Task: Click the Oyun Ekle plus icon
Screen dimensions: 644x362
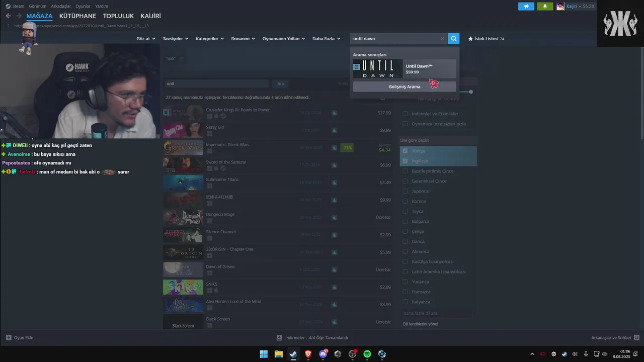Action: pyautogui.click(x=9, y=338)
